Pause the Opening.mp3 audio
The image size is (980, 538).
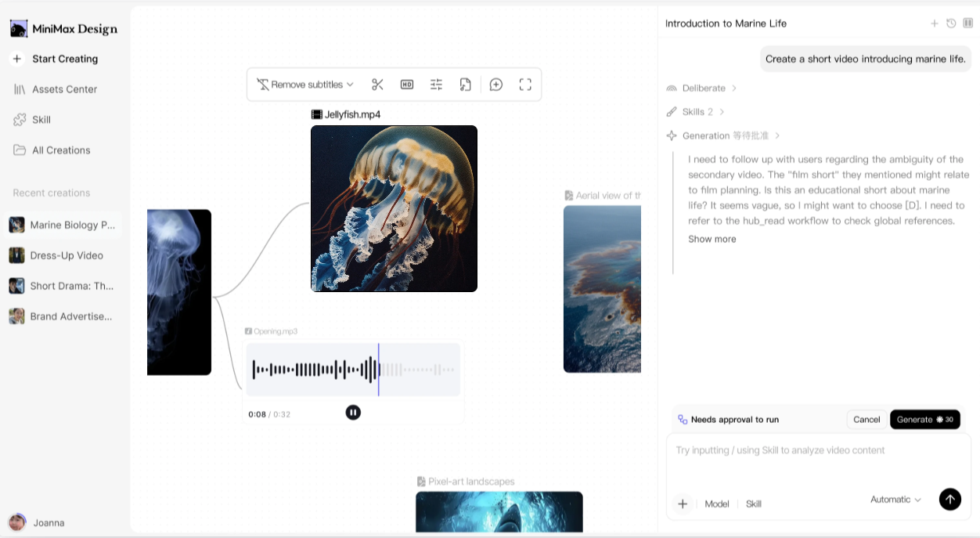353,412
